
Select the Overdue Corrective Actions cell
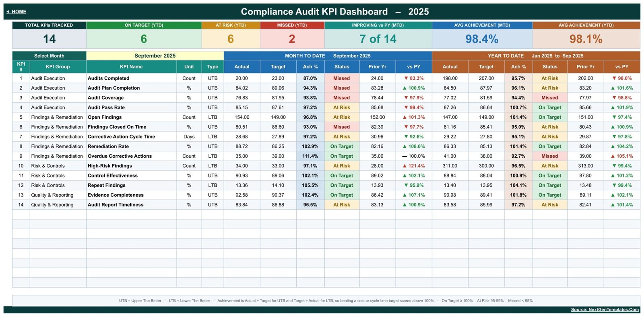[131, 156]
